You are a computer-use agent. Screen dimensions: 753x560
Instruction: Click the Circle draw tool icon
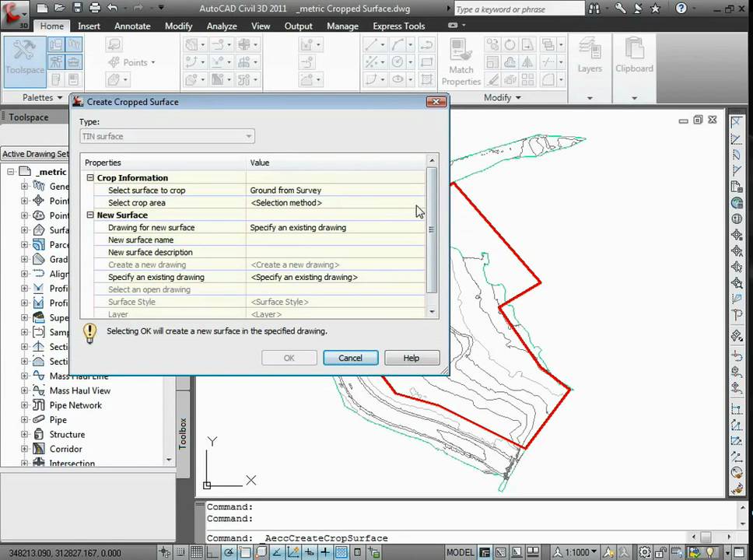pyautogui.click(x=398, y=62)
